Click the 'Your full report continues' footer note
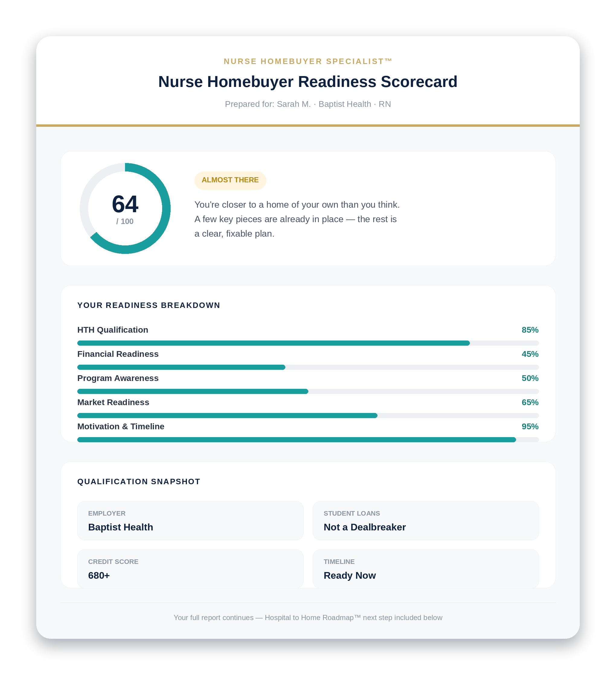The width and height of the screenshot is (616, 675). pos(308,617)
